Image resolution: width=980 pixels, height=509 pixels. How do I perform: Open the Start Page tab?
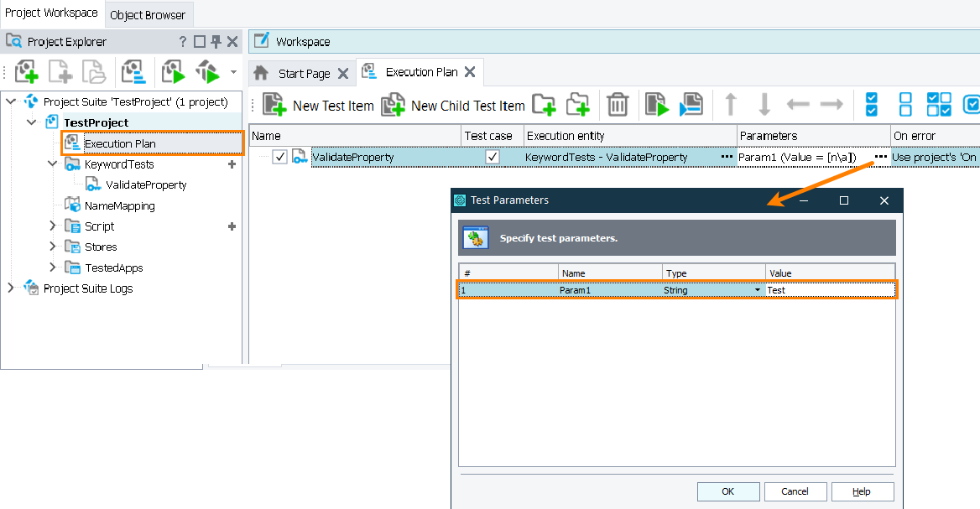point(304,73)
